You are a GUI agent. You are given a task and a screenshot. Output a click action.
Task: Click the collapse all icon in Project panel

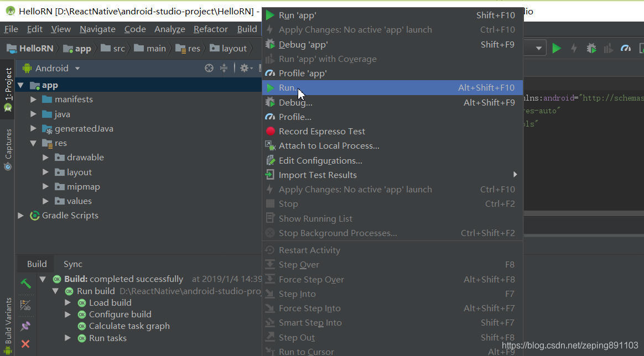click(x=224, y=68)
